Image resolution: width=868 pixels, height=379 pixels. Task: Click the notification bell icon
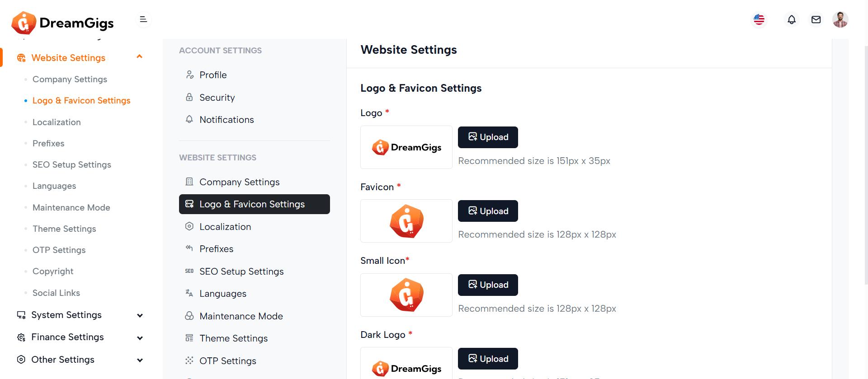pyautogui.click(x=791, y=19)
